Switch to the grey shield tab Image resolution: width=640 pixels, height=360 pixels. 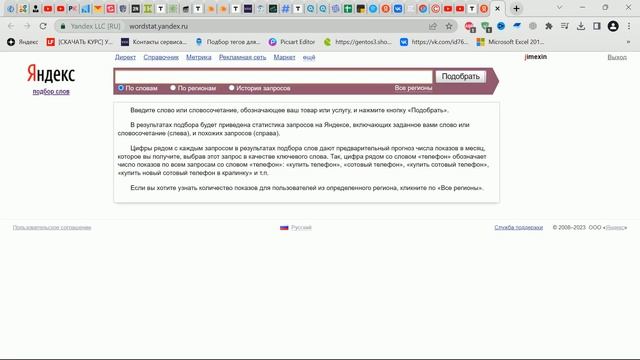pyautogui.click(x=123, y=9)
